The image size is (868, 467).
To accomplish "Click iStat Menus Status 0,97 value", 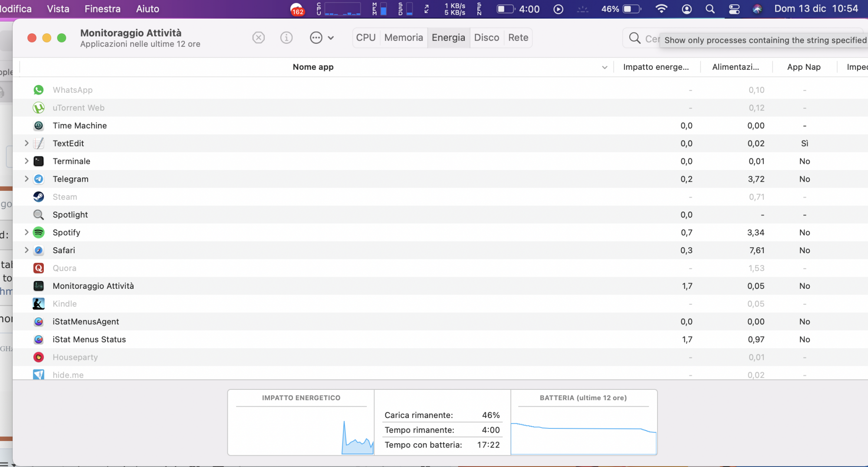I will click(756, 340).
